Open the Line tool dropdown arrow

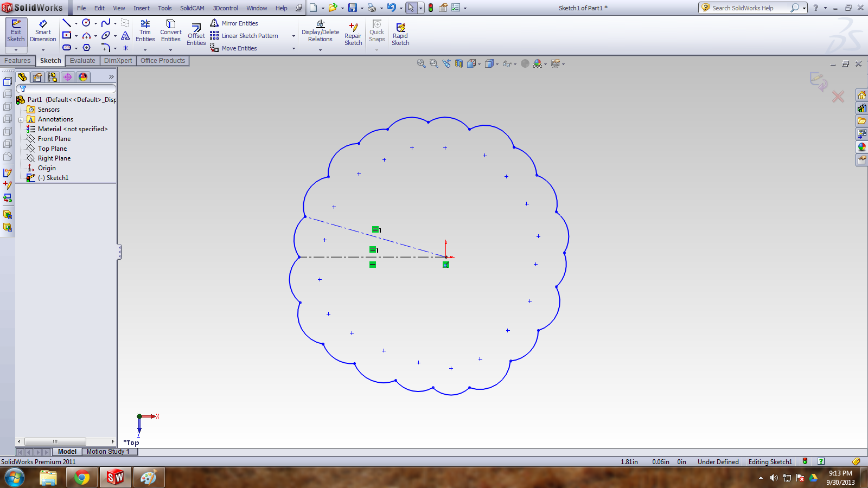[x=76, y=23]
